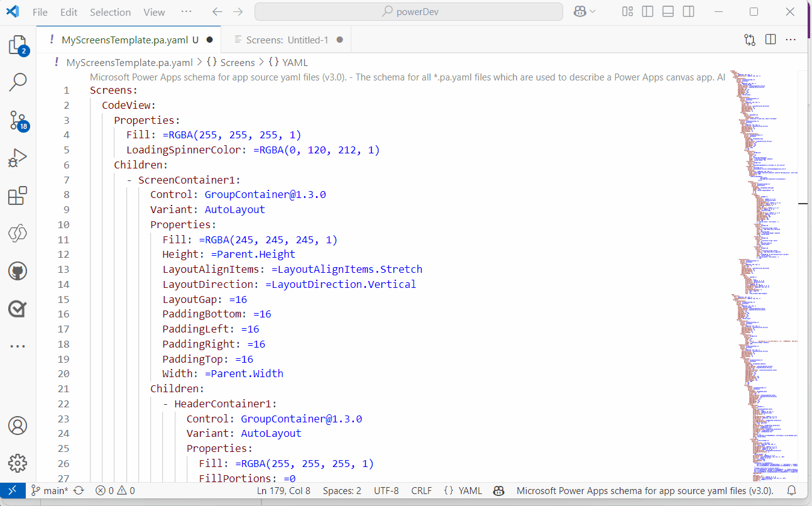Toggle the panel visibility

(x=667, y=11)
